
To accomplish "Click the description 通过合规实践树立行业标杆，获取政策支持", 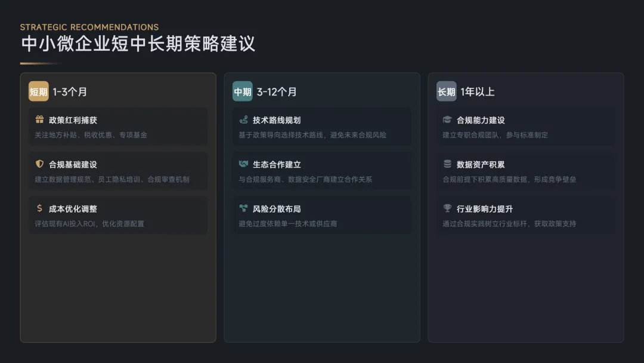I will [509, 224].
